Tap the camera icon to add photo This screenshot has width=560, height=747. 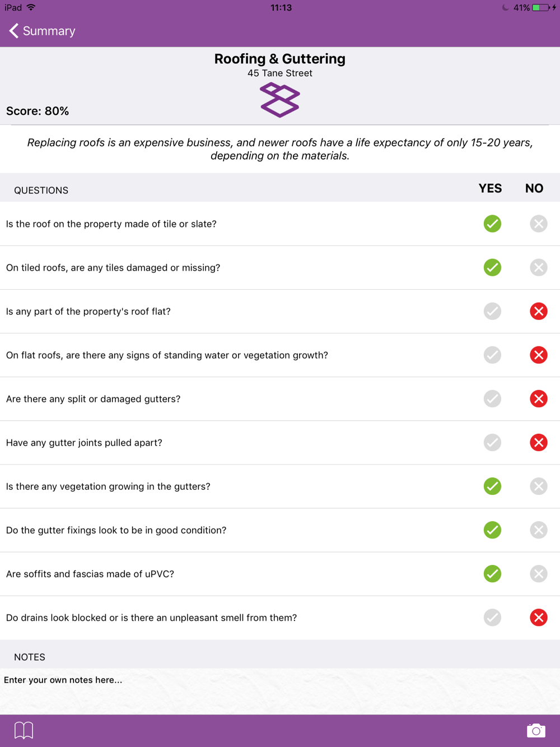click(x=536, y=730)
